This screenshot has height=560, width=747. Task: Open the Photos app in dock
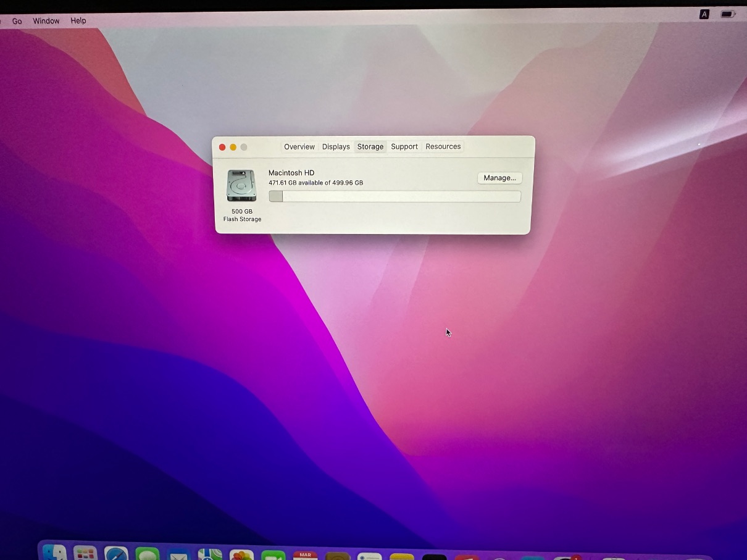(x=241, y=556)
